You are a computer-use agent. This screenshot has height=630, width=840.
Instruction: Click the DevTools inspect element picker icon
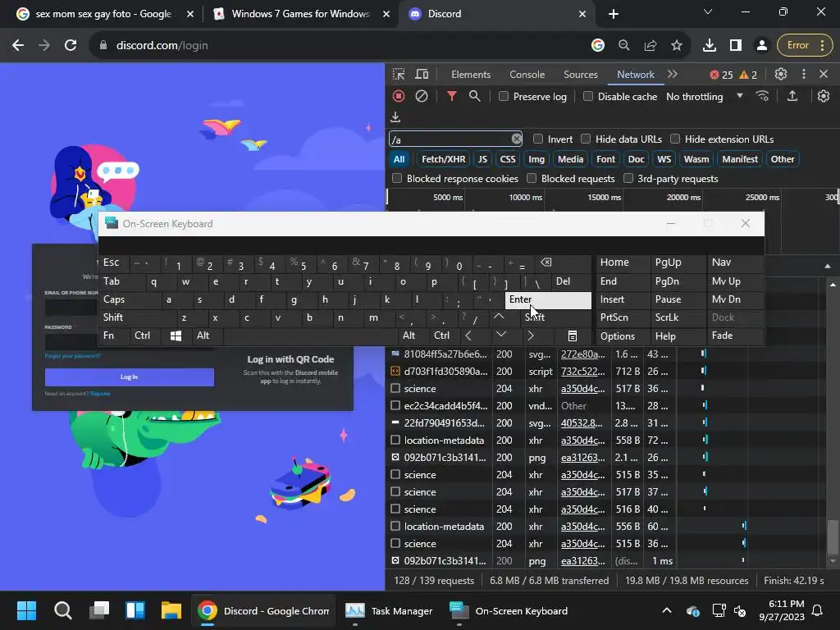pyautogui.click(x=399, y=75)
